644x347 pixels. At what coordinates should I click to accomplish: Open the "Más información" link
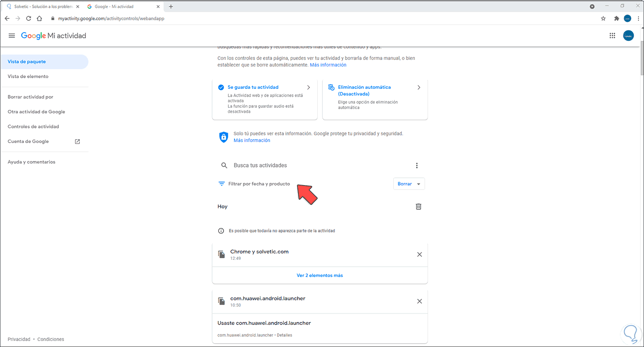pos(252,140)
